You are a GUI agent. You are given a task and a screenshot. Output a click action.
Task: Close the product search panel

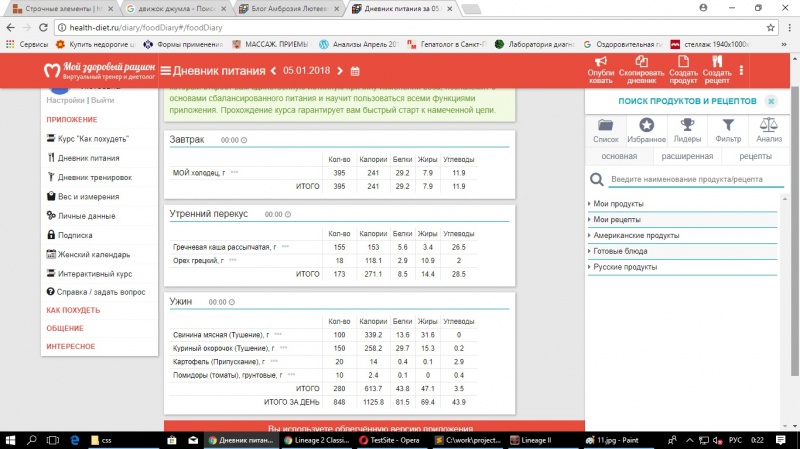click(771, 101)
